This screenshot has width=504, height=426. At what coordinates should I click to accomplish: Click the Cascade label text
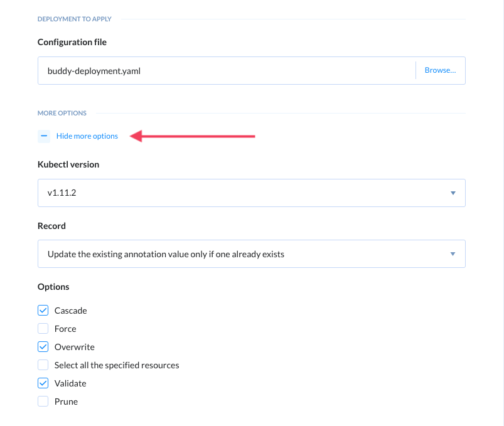point(71,311)
